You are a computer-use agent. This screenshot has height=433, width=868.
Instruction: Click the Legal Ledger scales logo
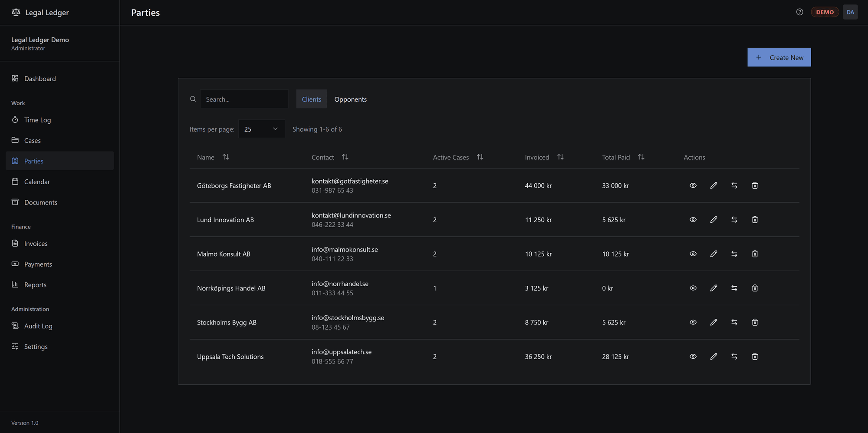[x=16, y=12]
